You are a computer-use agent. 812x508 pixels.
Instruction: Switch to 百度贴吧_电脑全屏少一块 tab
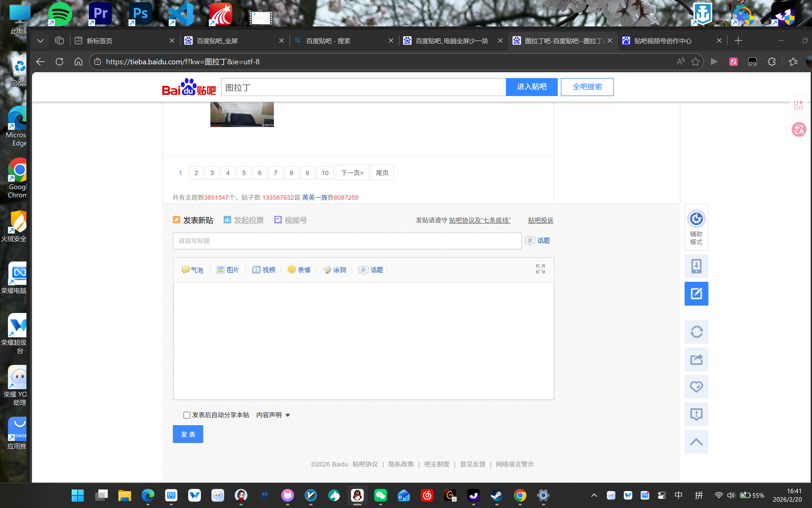(453, 41)
